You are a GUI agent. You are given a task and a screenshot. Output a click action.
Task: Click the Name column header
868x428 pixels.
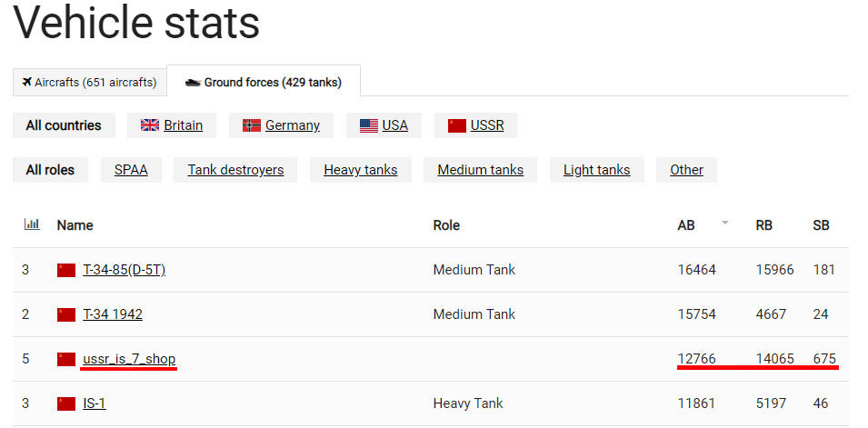click(75, 225)
